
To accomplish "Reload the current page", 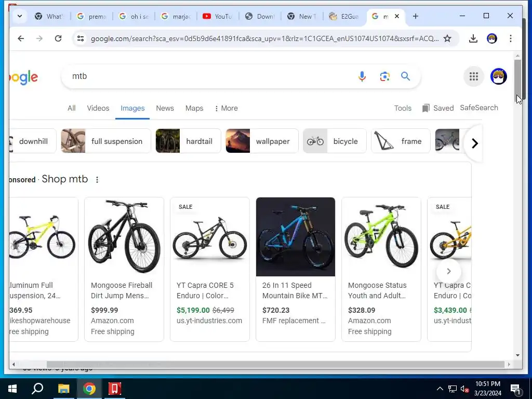I will tap(58, 38).
